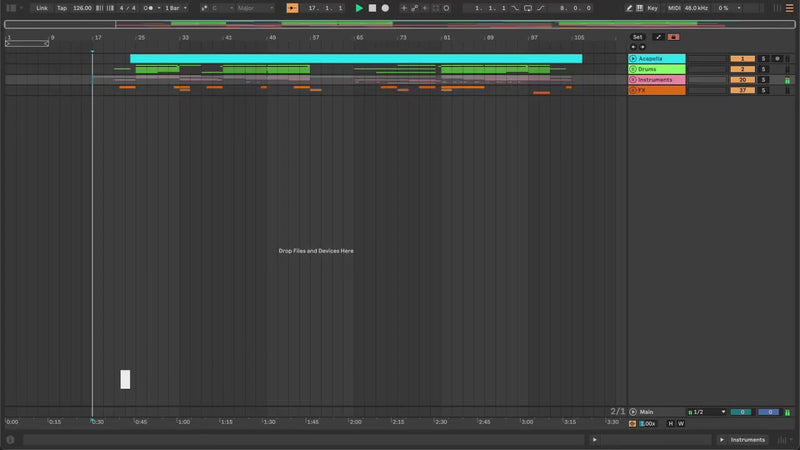Toggle MIDI arrangement overdub plus icon
The width and height of the screenshot is (800, 450).
click(404, 8)
